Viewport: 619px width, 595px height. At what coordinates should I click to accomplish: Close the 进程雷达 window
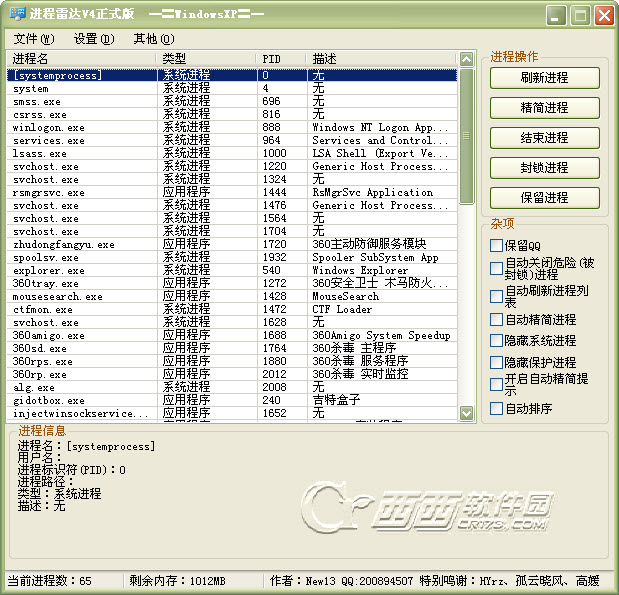point(604,16)
